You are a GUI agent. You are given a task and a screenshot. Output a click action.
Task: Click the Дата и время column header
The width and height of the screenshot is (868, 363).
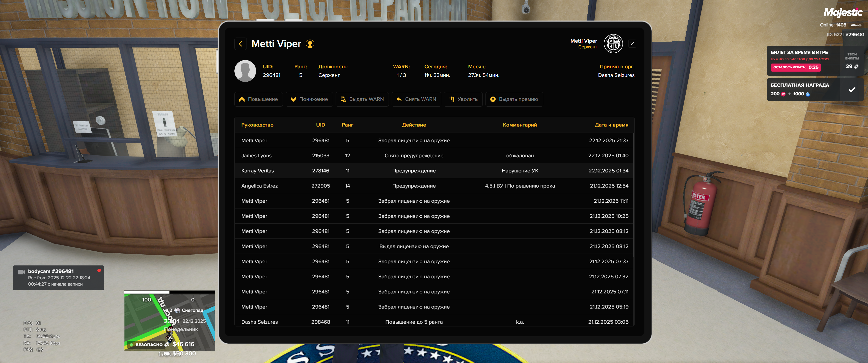click(611, 125)
